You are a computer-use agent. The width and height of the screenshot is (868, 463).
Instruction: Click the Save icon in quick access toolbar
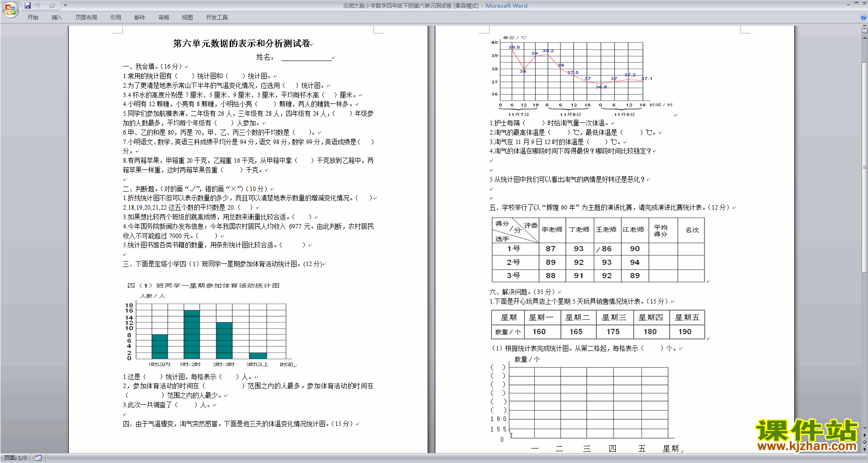(x=28, y=5)
